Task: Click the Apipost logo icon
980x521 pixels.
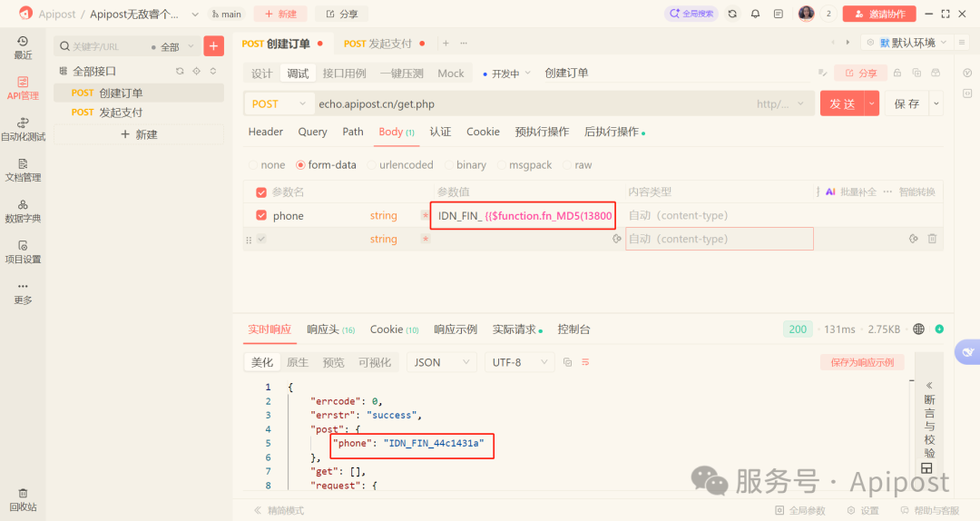Action: pyautogui.click(x=25, y=13)
